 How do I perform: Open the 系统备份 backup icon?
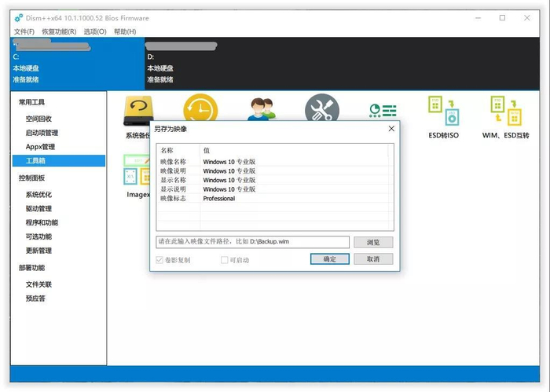138,111
